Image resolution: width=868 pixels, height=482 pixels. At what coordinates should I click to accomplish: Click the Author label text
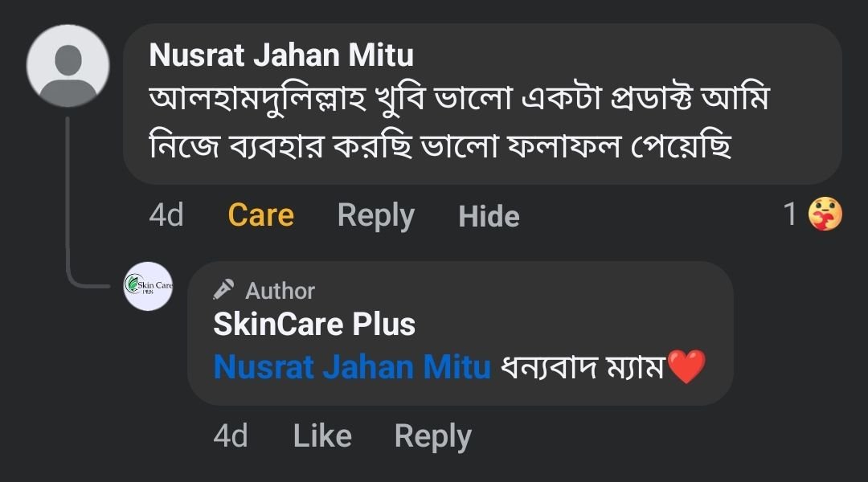pos(280,290)
